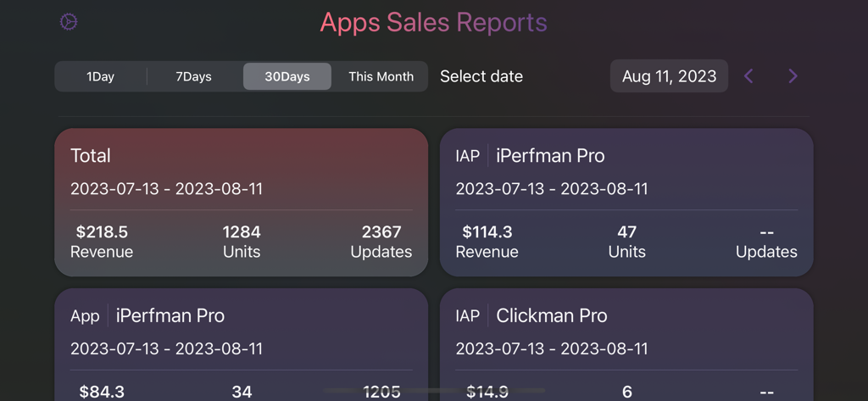Viewport: 868px width, 401px height.
Task: Tap the Select date label
Action: (x=481, y=76)
